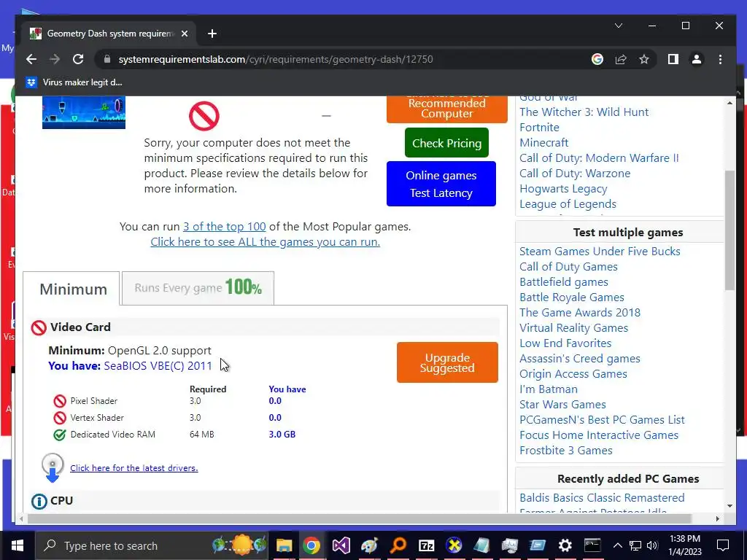
Task: Open Call of Duty: Modern Warfare II link
Action: pyautogui.click(x=599, y=157)
